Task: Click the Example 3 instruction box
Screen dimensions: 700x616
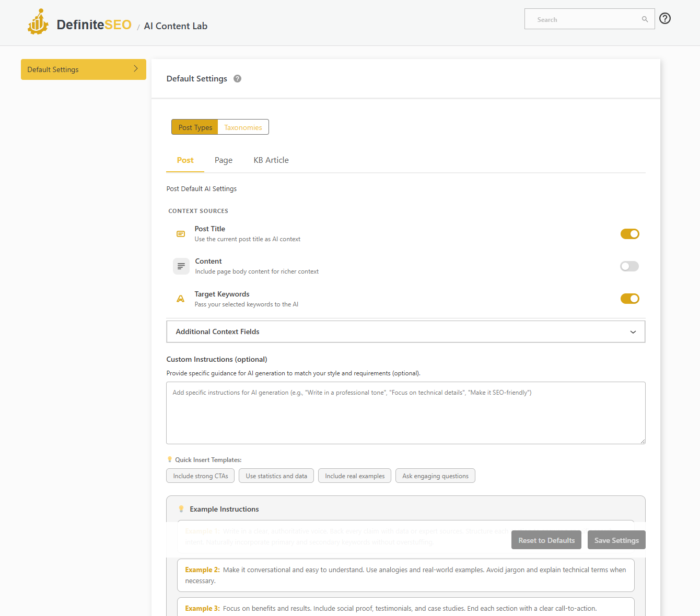Action: [x=406, y=608]
